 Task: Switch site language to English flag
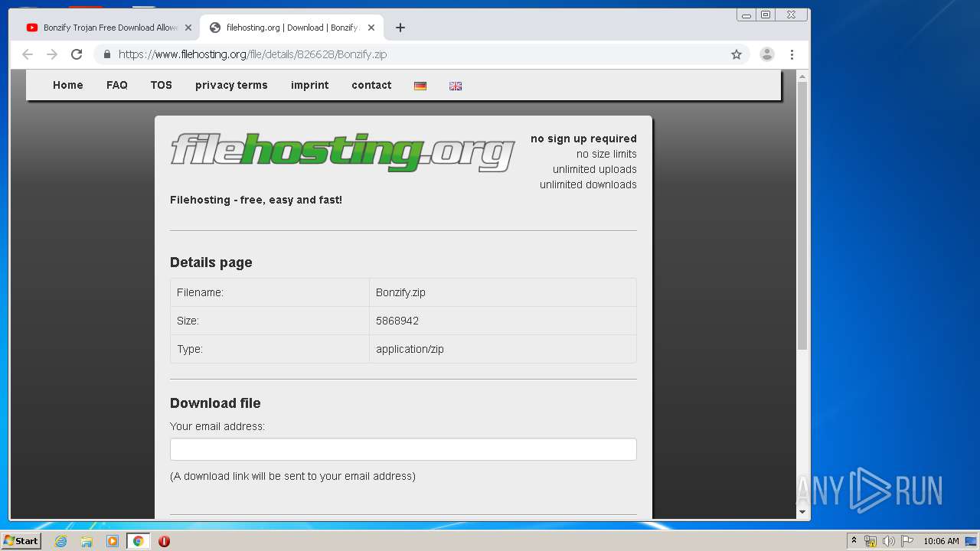point(456,86)
